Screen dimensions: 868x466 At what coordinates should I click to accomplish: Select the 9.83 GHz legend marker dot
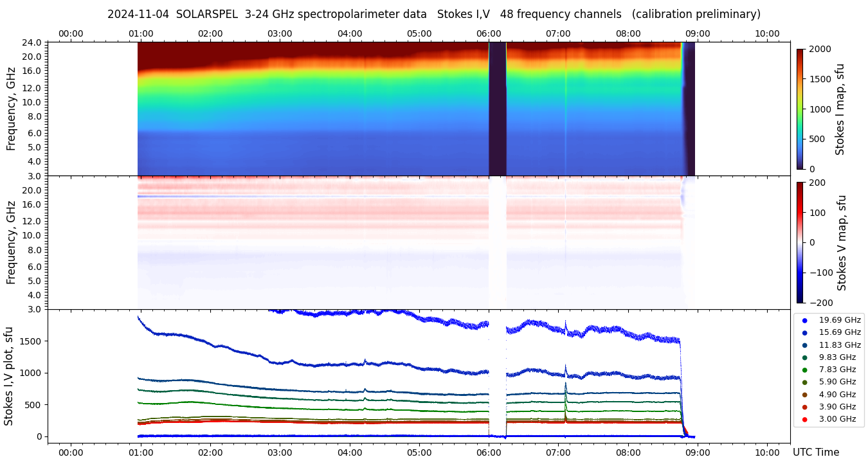tap(804, 357)
